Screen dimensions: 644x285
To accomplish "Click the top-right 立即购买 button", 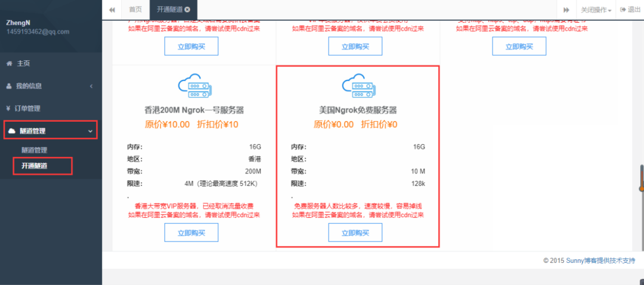I will pos(519,46).
